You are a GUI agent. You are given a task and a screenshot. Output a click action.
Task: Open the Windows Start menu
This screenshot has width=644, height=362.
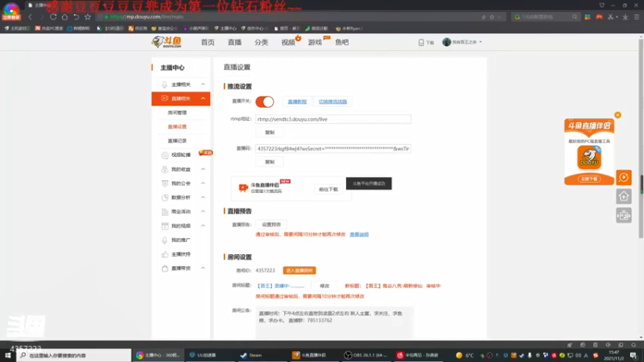pos(8,355)
